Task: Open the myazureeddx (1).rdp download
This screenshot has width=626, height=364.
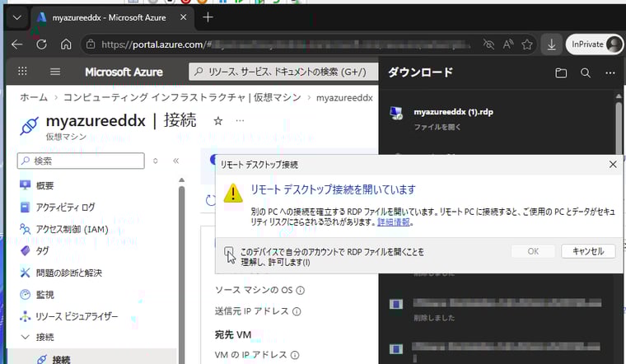Action: [453, 112]
